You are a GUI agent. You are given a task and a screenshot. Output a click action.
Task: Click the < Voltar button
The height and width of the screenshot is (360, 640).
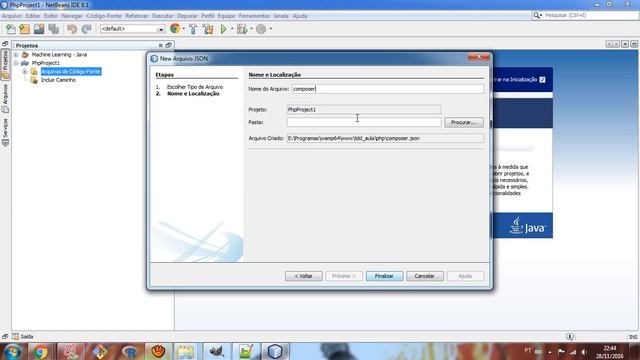tap(304, 276)
